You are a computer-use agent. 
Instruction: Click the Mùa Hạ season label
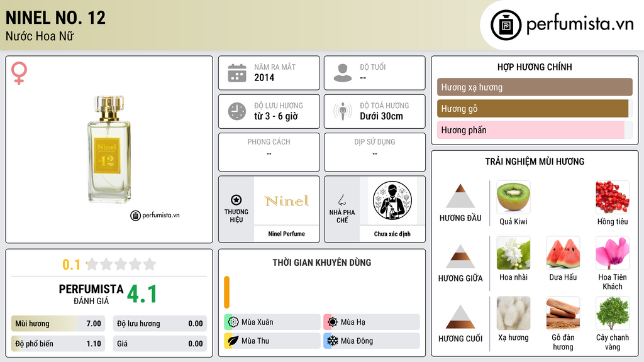(x=353, y=322)
